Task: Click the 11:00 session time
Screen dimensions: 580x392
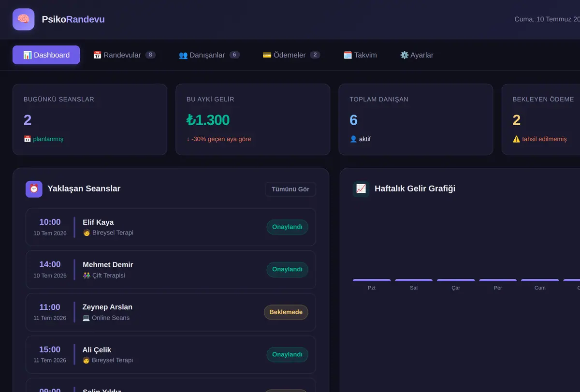Action: [50, 307]
